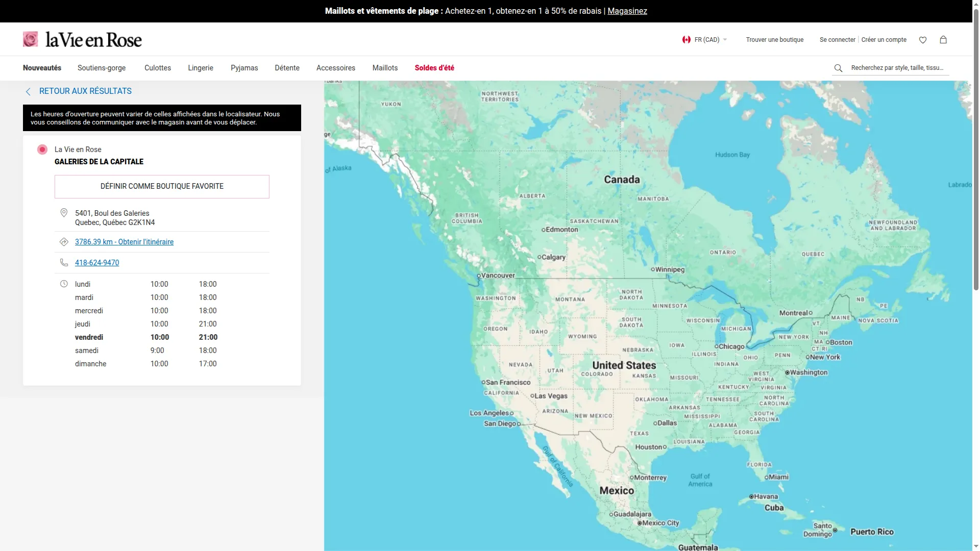Click the Galeries de la Capitale store name
Viewport: 980px width, 551px height.
(x=99, y=162)
